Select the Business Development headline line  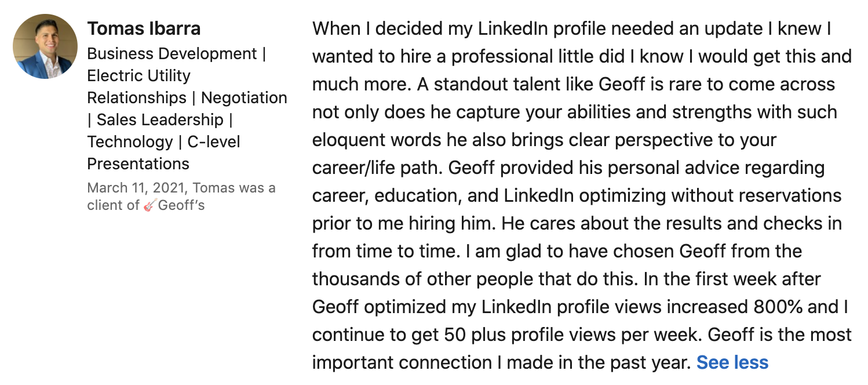(176, 54)
